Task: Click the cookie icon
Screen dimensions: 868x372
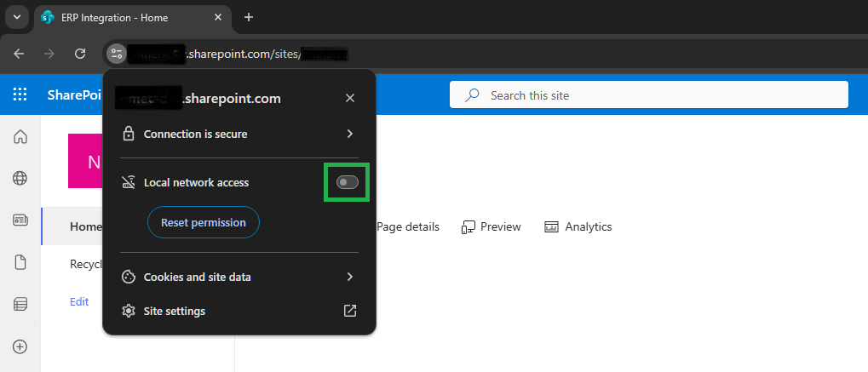Action: [129, 277]
